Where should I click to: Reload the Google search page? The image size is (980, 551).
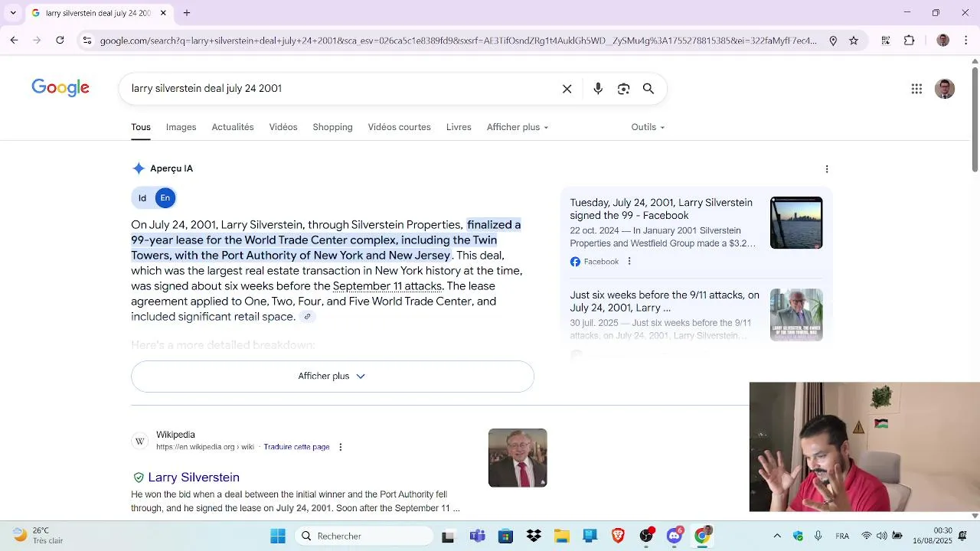coord(60,41)
